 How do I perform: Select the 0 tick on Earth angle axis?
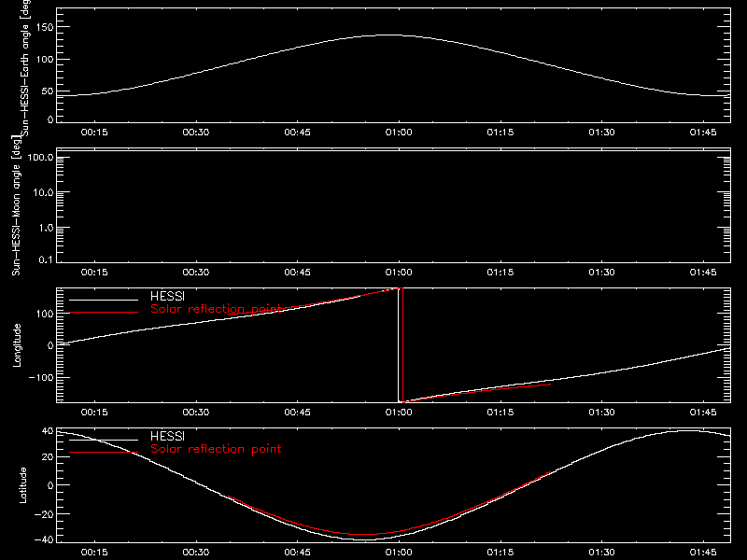(x=50, y=119)
